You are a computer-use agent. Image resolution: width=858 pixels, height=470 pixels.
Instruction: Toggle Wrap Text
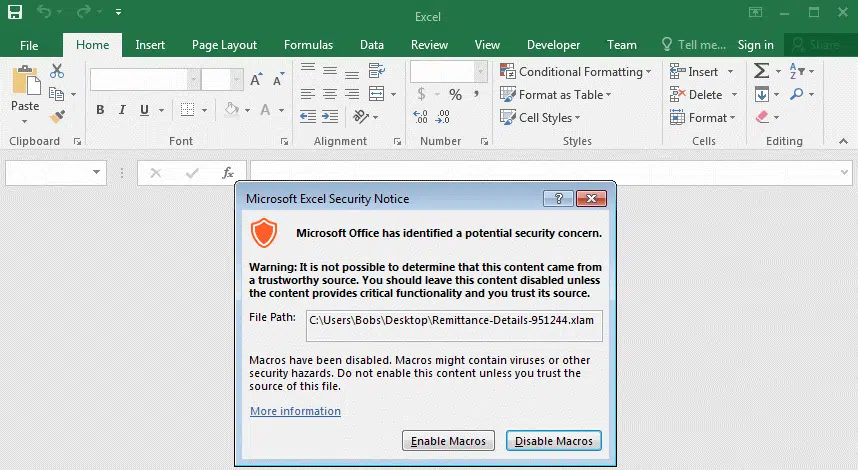(x=376, y=71)
